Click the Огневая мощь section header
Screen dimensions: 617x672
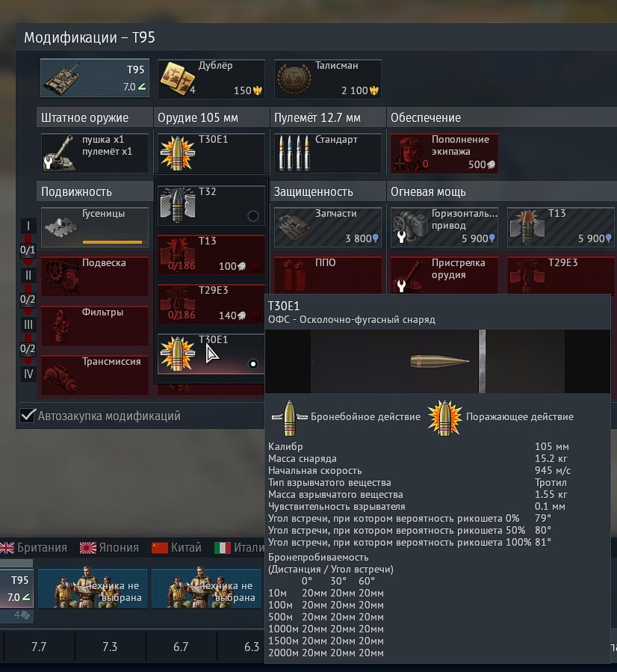click(x=502, y=191)
